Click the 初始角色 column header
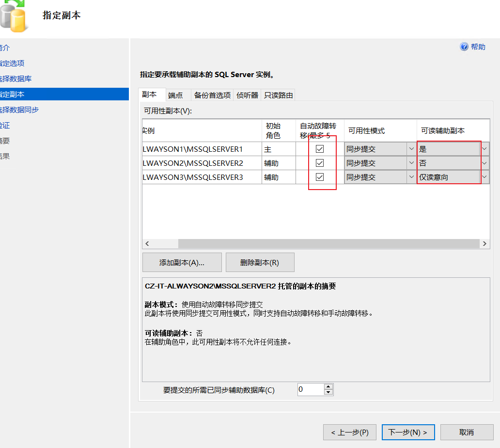Image resolution: width=500 pixels, height=448 pixels. point(279,130)
